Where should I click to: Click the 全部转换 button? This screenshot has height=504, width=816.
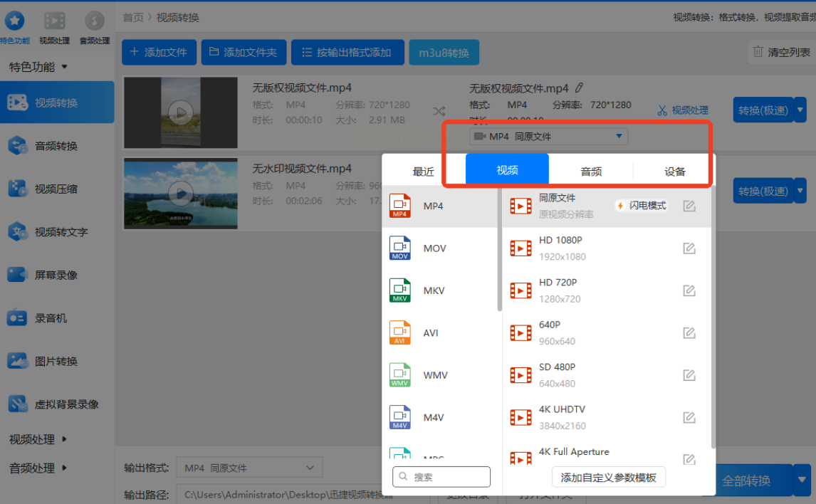coord(748,480)
